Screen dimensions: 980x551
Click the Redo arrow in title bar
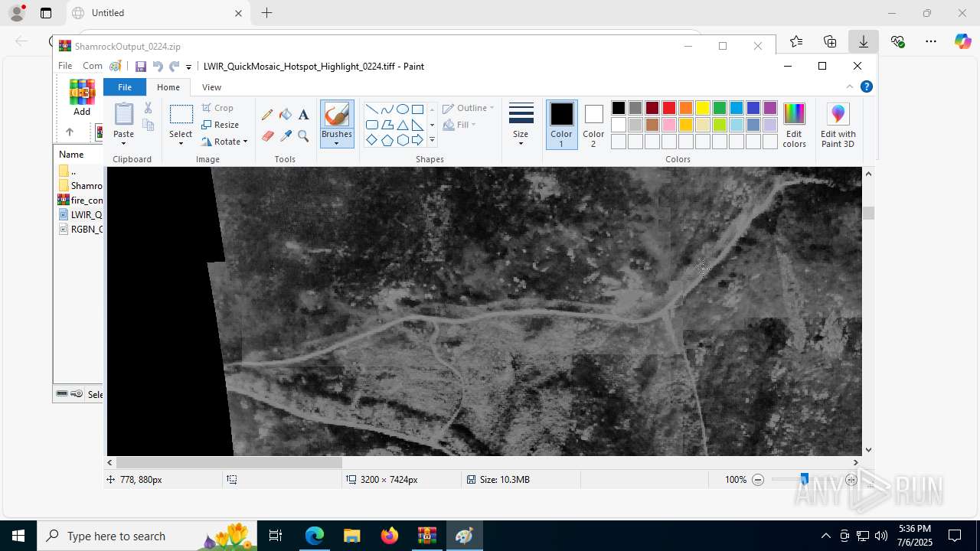175,67
